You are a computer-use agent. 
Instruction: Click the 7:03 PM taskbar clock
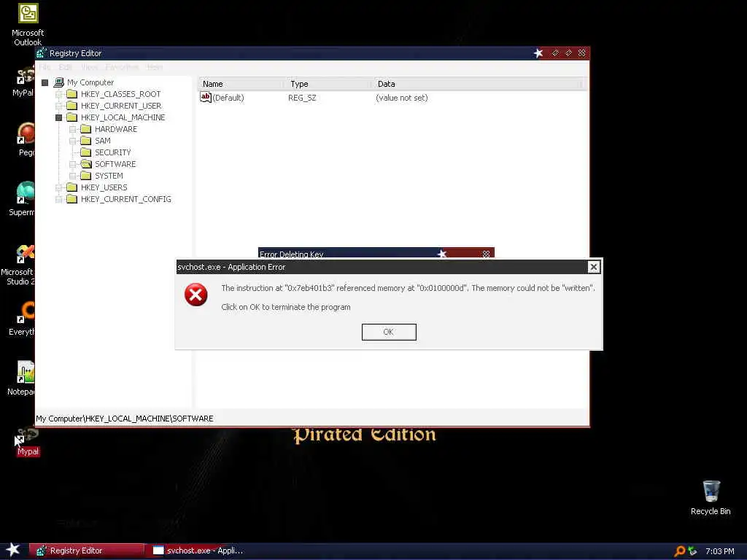720,551
